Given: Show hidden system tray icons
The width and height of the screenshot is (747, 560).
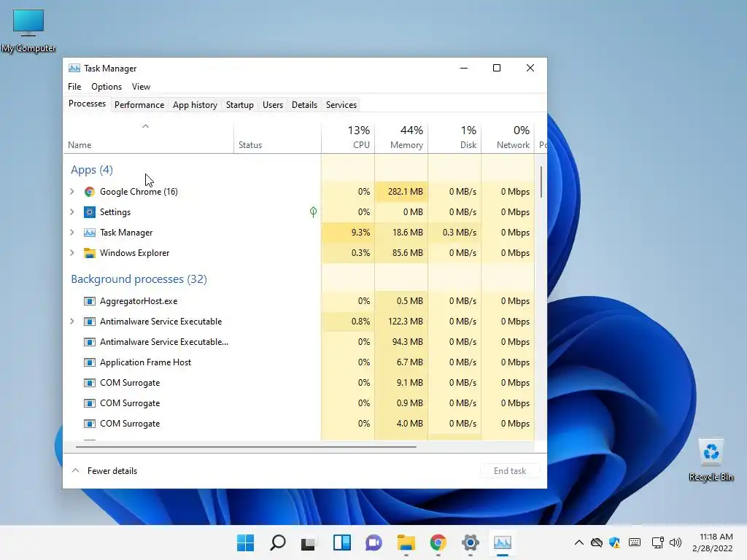Looking at the screenshot, I should (578, 542).
